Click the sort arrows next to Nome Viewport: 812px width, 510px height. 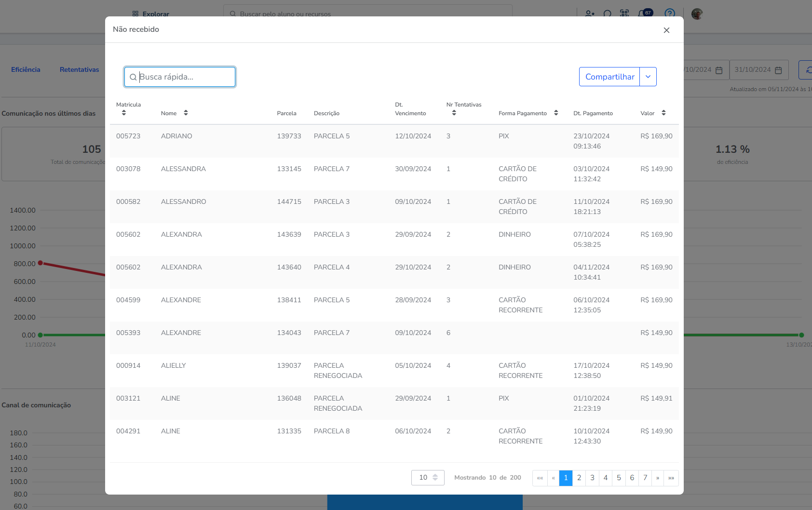click(186, 113)
